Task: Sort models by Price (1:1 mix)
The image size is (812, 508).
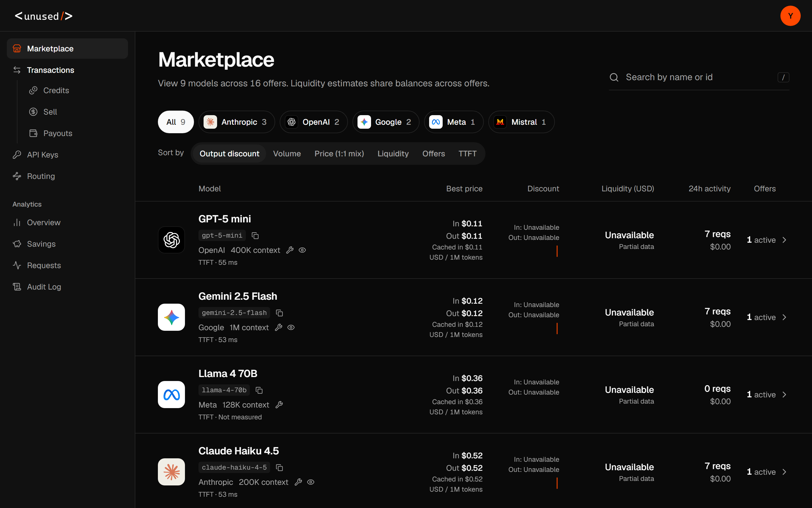Action: [339, 154]
